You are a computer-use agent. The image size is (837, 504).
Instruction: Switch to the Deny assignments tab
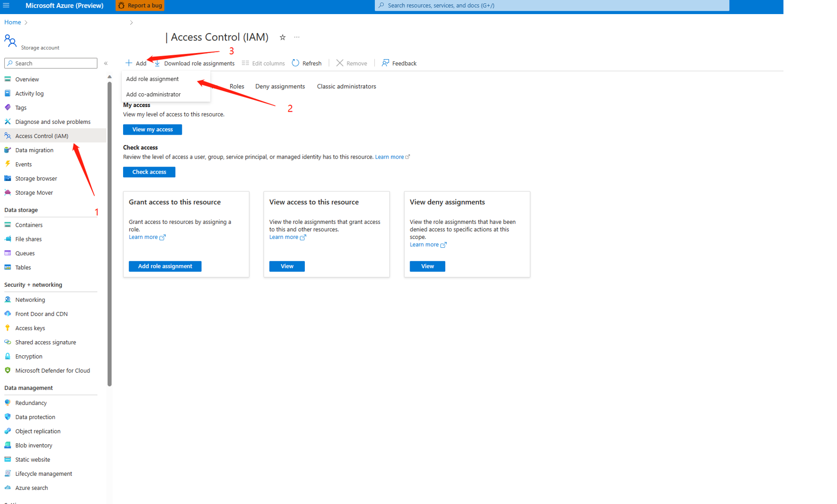pos(280,86)
